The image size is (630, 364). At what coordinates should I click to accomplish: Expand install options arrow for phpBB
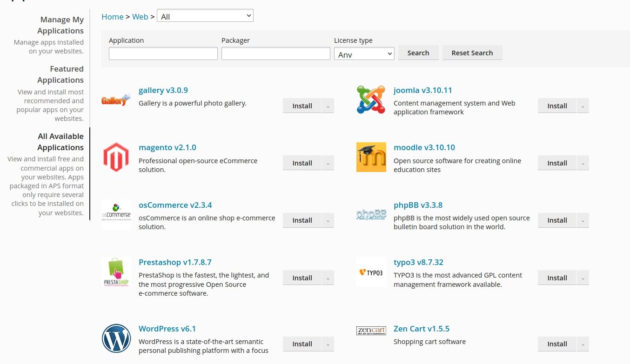(583, 220)
